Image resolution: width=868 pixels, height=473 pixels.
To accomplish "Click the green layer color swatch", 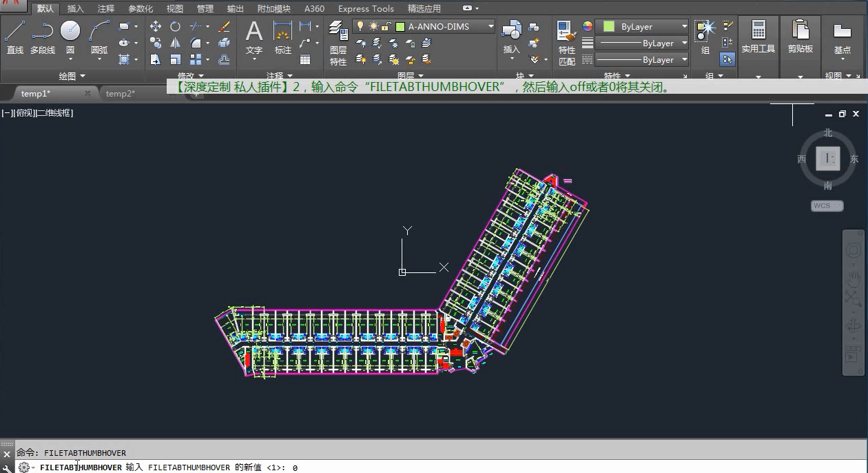I will click(x=401, y=26).
